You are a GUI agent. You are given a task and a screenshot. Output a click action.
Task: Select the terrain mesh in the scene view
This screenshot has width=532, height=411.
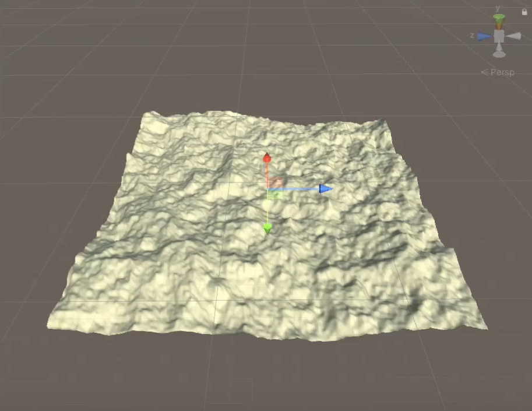(175, 262)
